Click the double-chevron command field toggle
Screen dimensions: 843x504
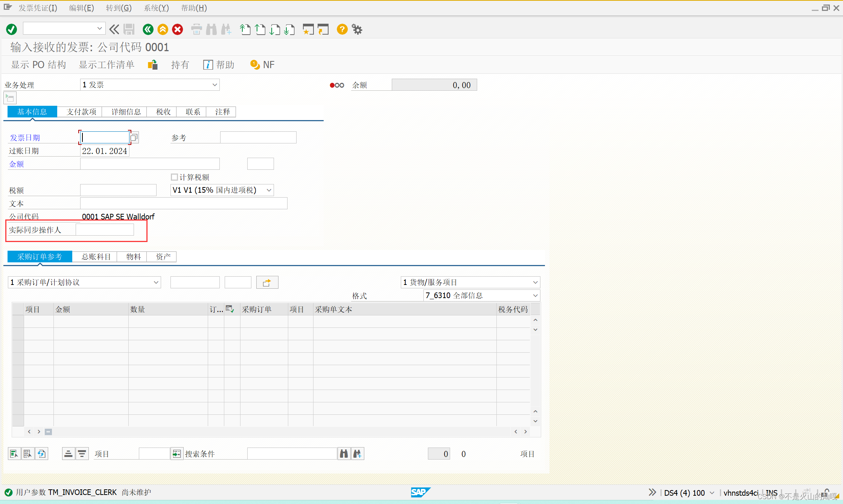(x=114, y=29)
